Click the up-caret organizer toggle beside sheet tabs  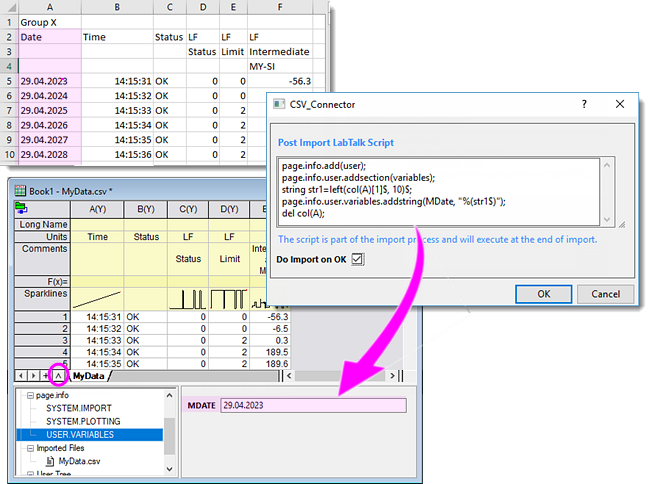tap(58, 375)
